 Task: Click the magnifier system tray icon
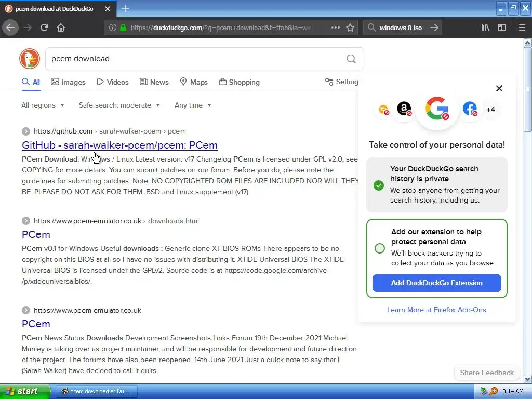point(494,391)
